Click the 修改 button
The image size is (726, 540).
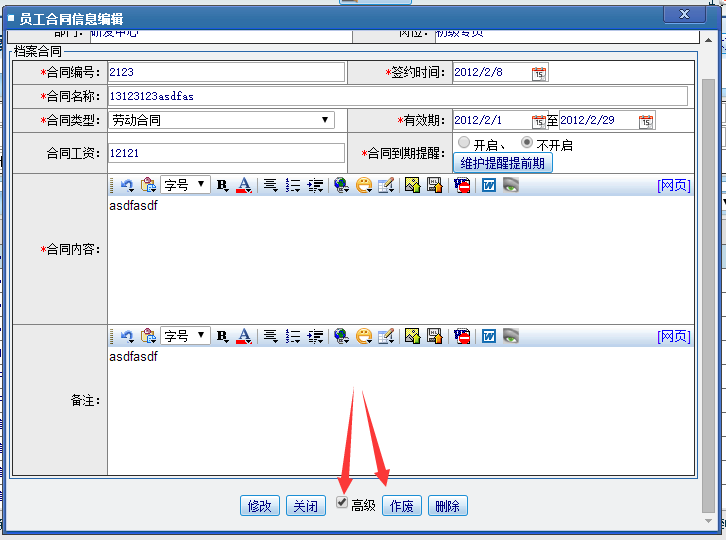[x=260, y=506]
